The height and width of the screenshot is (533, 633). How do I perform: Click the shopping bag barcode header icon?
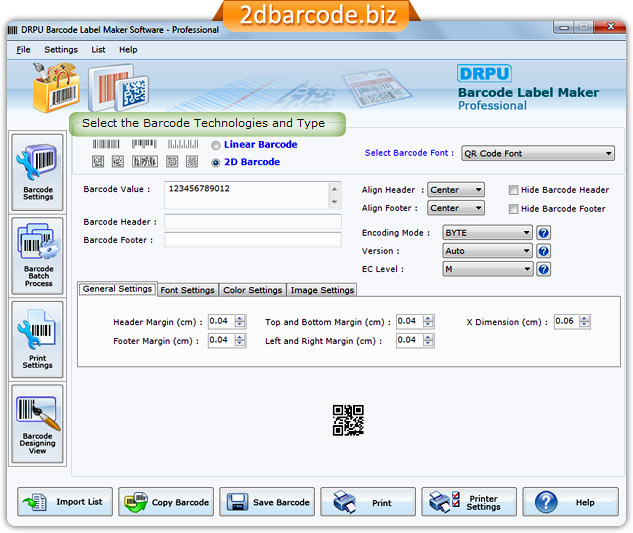point(56,87)
